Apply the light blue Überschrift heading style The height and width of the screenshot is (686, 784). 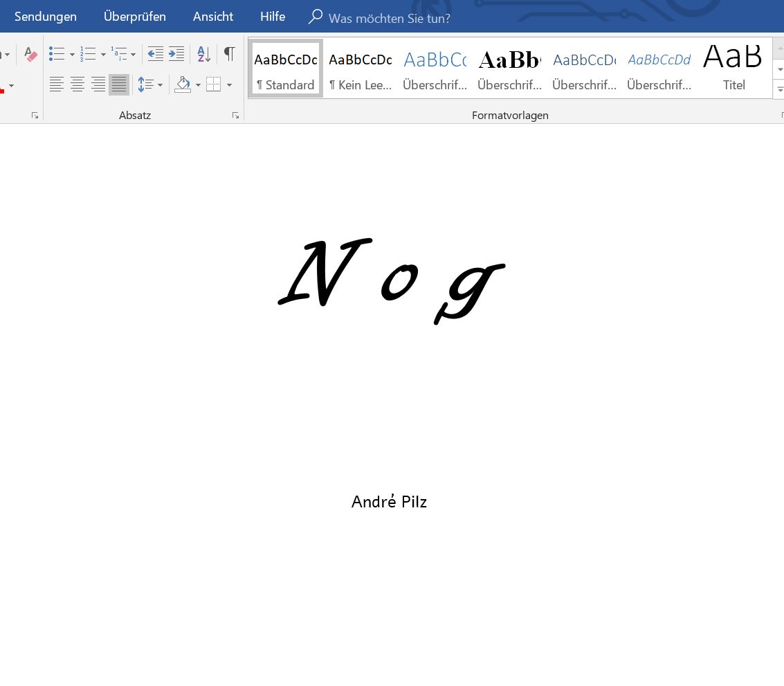(435, 69)
